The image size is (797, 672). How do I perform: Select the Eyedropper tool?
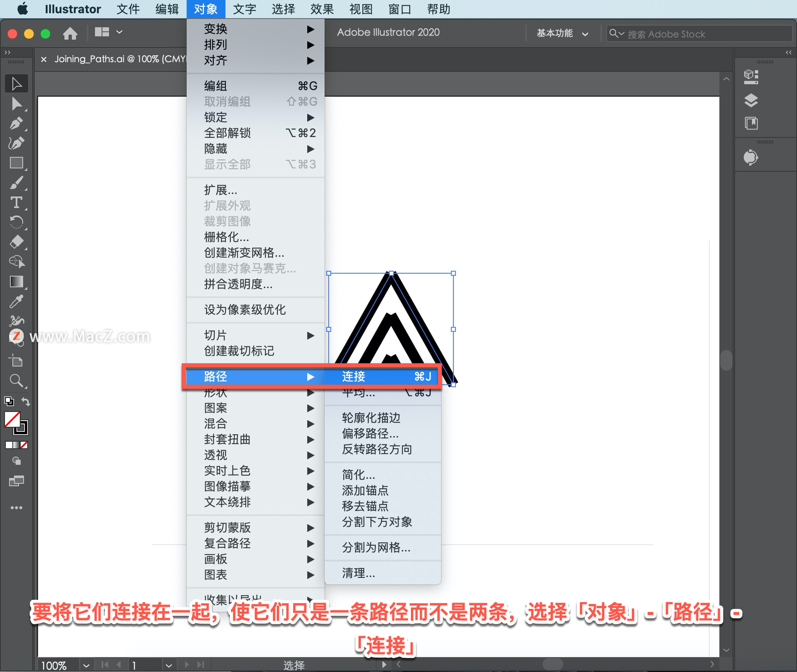click(x=16, y=302)
